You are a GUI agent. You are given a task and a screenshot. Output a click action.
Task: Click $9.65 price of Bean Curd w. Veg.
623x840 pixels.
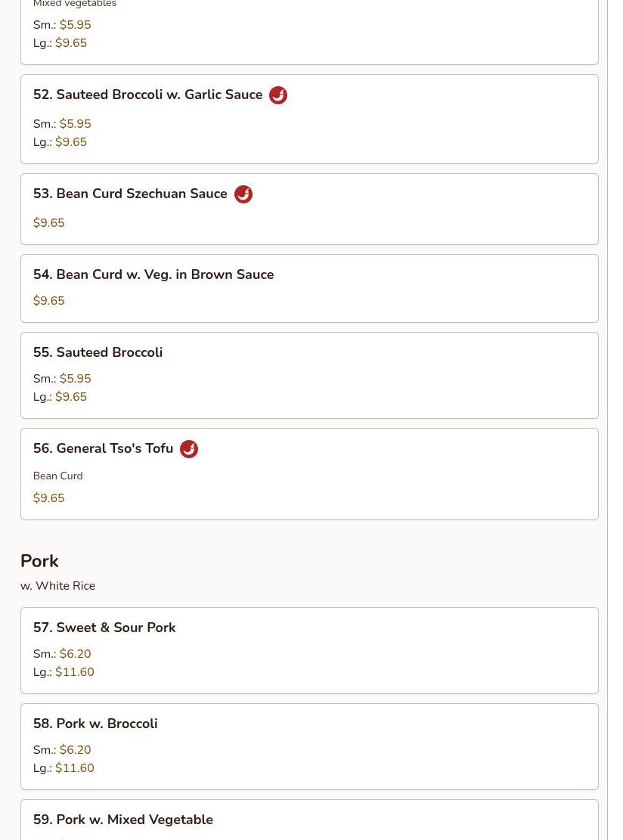pyautogui.click(x=48, y=300)
